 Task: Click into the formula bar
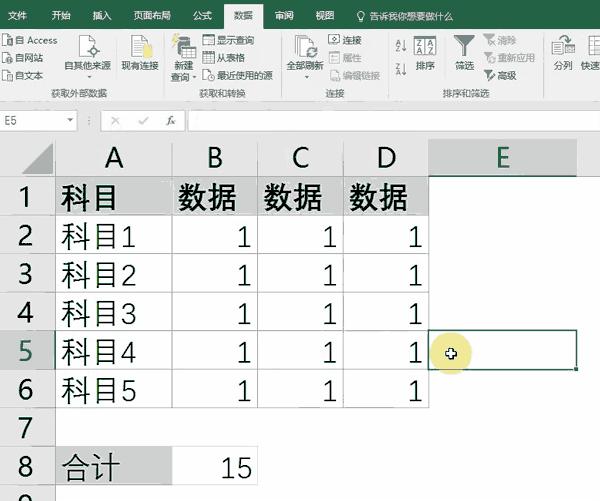coord(393,121)
